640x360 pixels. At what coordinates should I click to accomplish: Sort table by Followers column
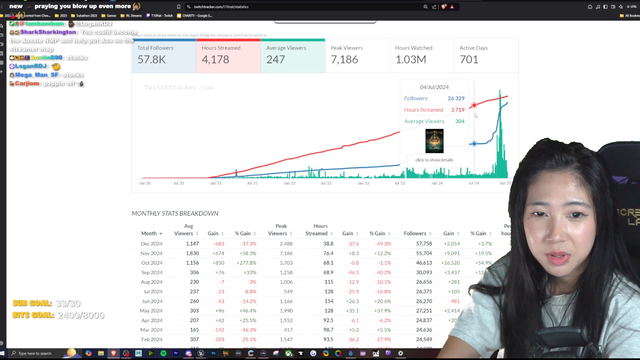pos(418,233)
